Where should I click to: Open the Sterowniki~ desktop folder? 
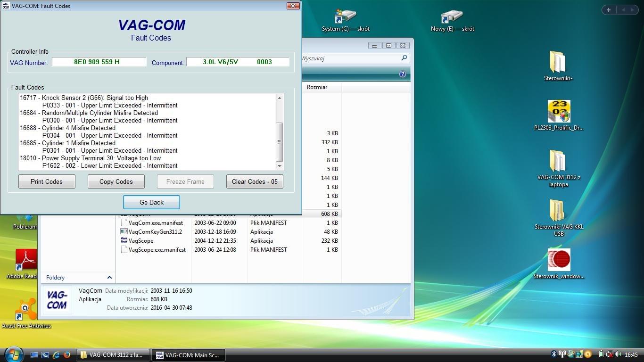click(559, 66)
